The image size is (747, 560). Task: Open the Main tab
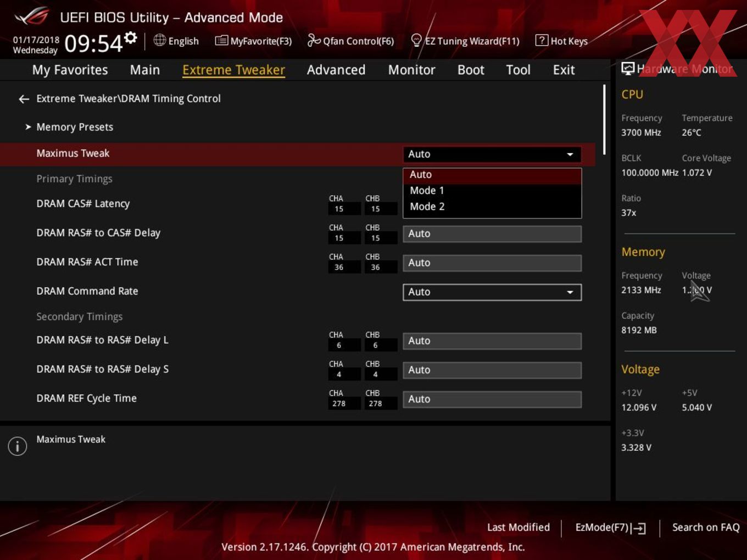pos(145,70)
